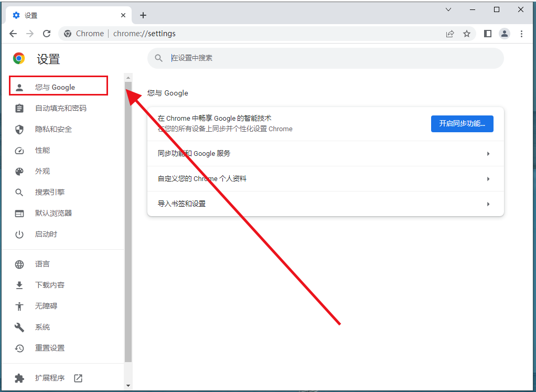
Task: Open new tab with plus button
Action: coord(143,15)
